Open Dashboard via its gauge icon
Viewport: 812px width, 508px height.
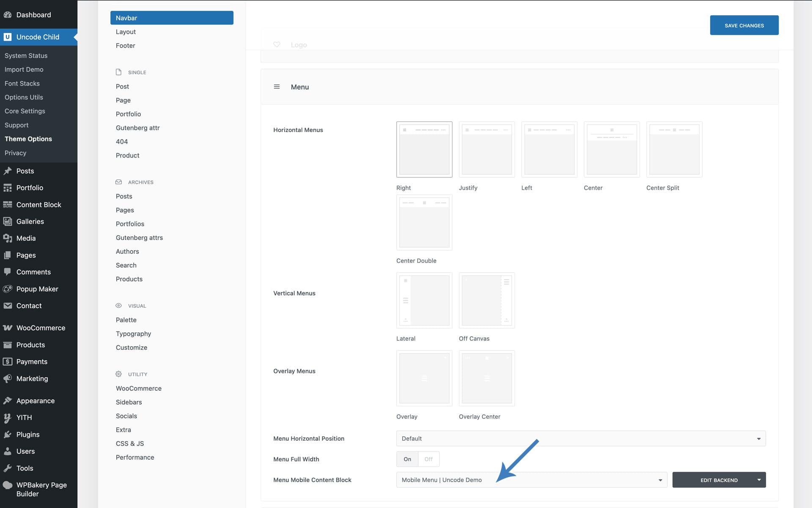(8, 15)
